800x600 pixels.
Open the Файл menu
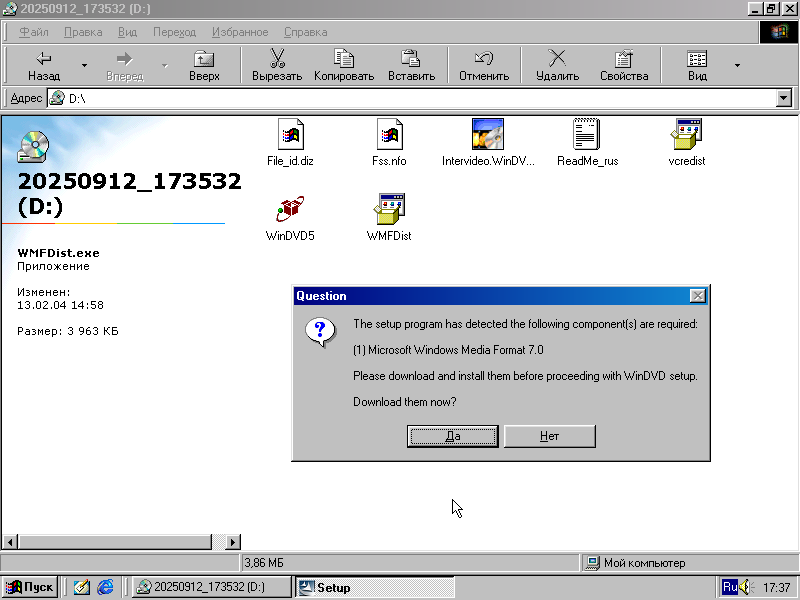pos(34,32)
